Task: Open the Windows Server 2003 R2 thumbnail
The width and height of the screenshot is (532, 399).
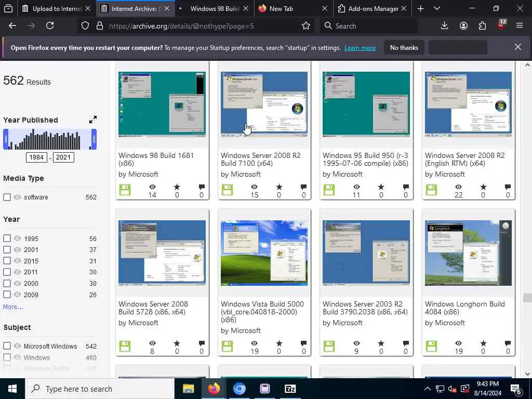Action: point(366,253)
